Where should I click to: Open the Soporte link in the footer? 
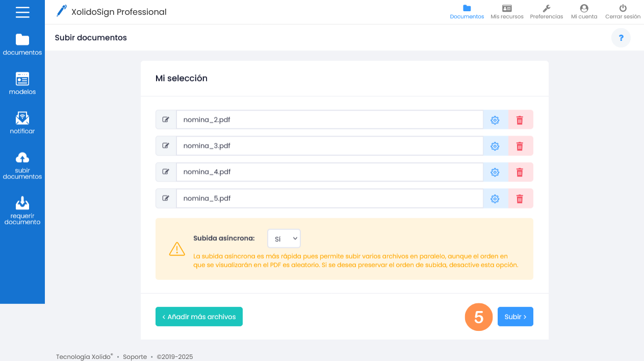[x=135, y=356]
